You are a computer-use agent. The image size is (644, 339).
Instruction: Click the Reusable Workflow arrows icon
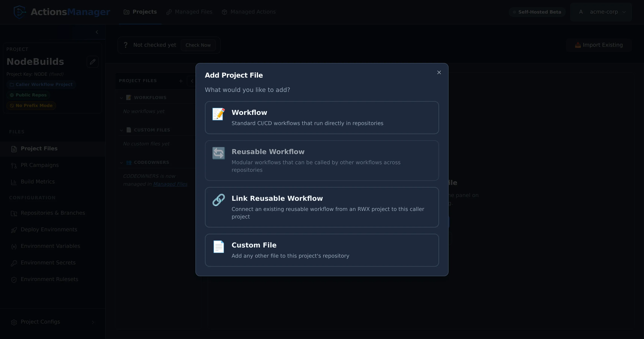[x=218, y=153]
